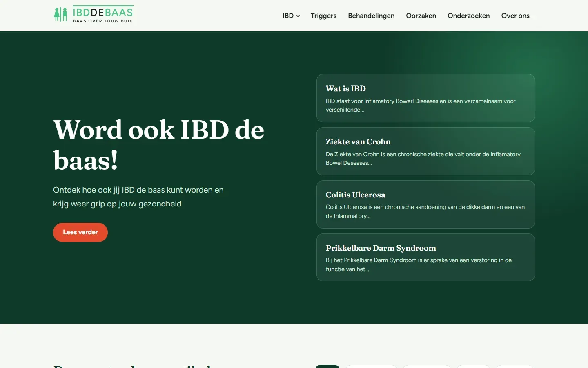Screen dimensions: 588x368
Task: Open the Prikkelbare Darm Syndroom card
Action: (425, 258)
